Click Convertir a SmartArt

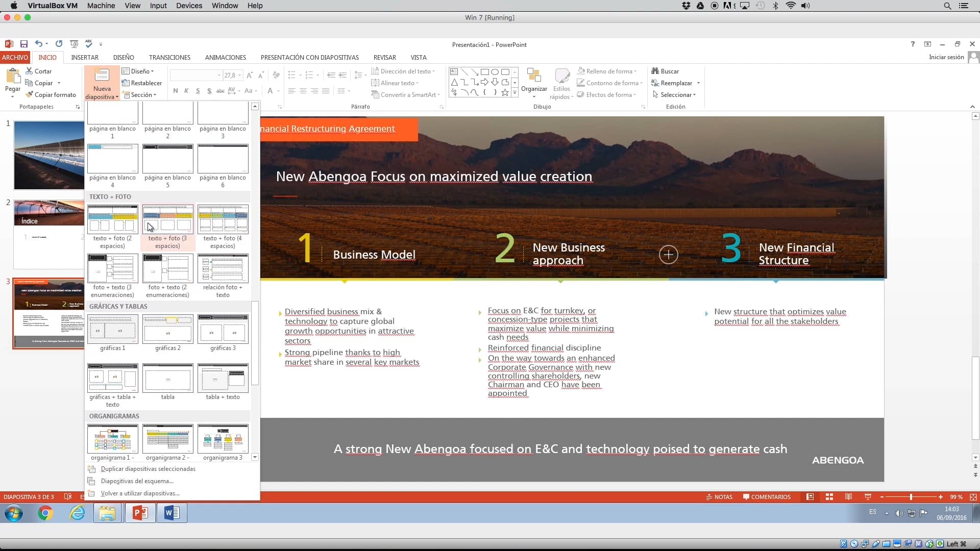[405, 95]
